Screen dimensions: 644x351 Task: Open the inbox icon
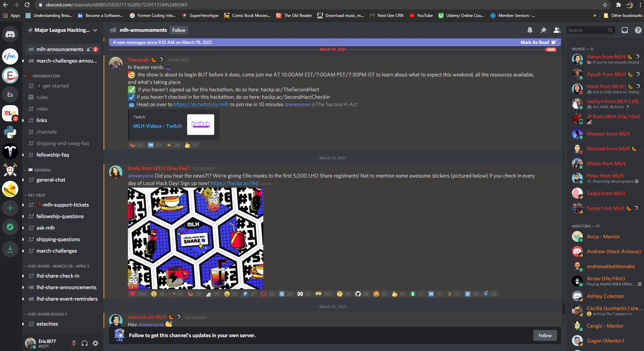click(625, 30)
